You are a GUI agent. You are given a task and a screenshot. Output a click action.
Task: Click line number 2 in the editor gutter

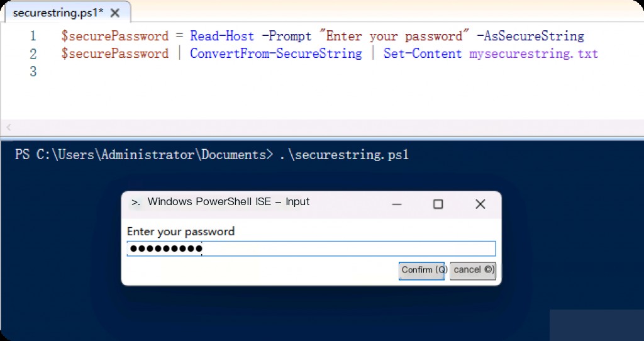[33, 54]
